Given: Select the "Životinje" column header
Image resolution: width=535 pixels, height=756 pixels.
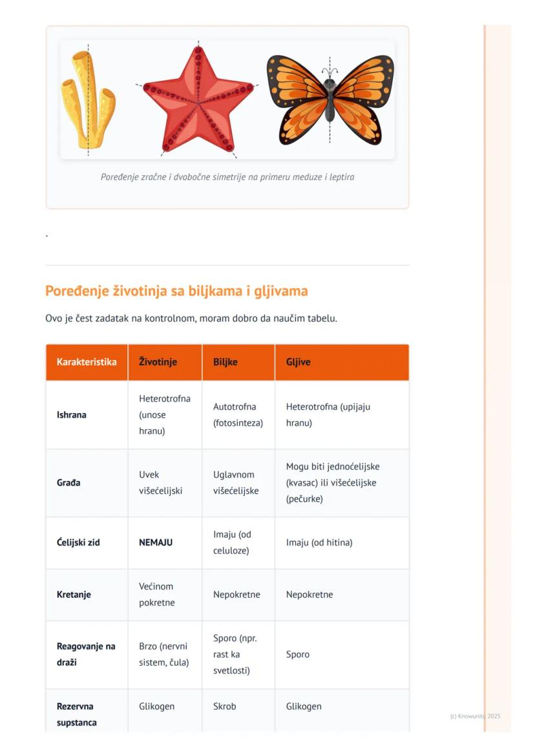Looking at the screenshot, I should [158, 362].
